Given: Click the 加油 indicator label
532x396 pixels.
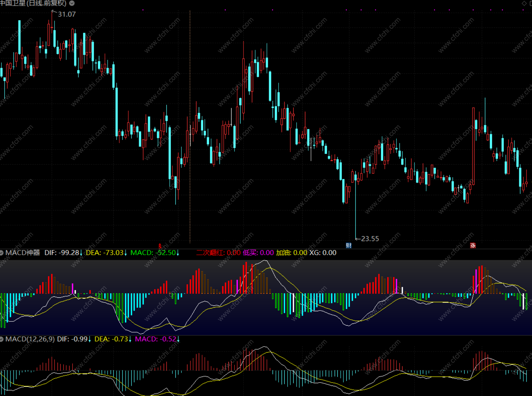Looking at the screenshot, I should click(x=283, y=253).
